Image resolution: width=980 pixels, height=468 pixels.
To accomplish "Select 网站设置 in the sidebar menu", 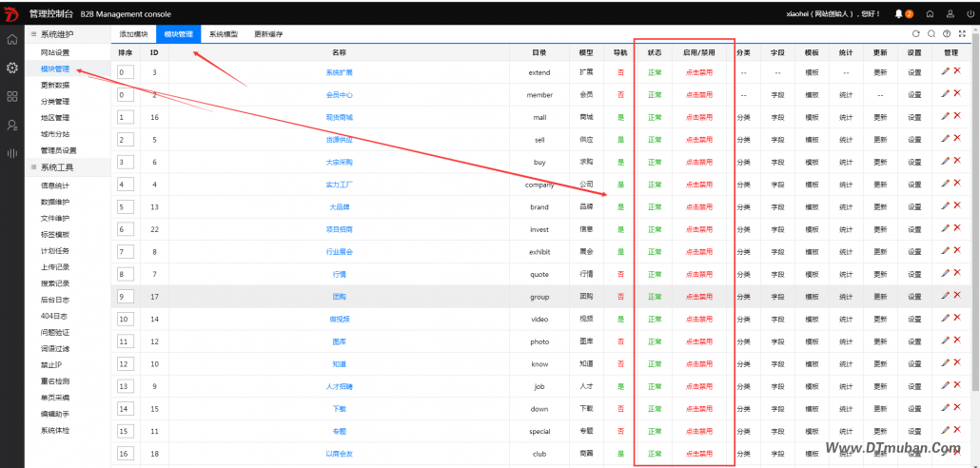I will click(55, 52).
